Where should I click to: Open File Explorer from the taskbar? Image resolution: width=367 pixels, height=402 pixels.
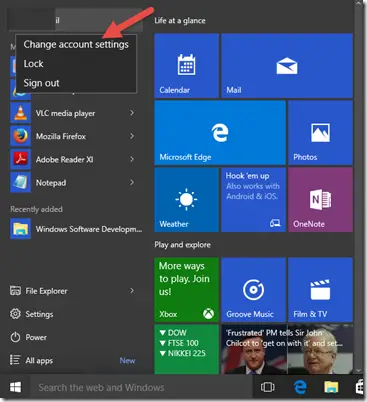click(x=331, y=387)
